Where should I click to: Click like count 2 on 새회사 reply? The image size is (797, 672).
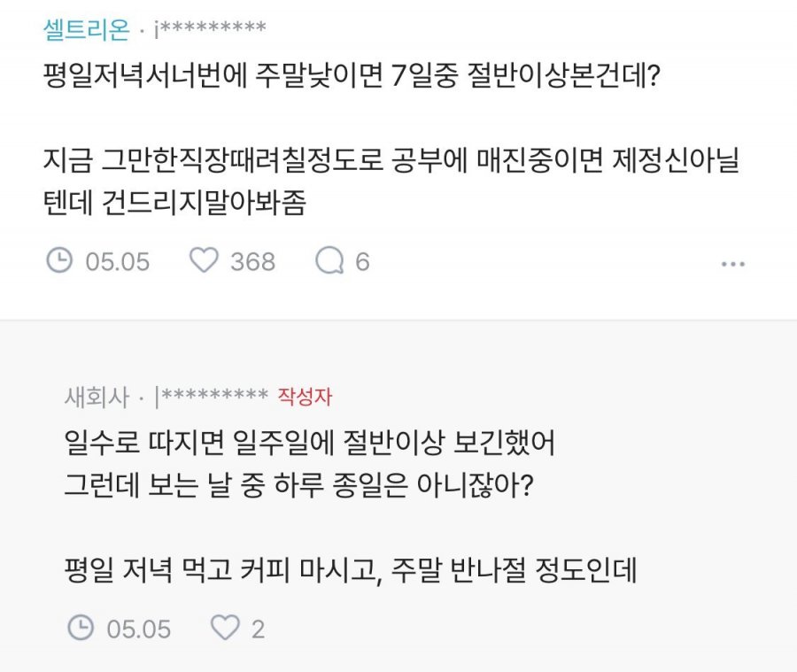[x=259, y=630]
